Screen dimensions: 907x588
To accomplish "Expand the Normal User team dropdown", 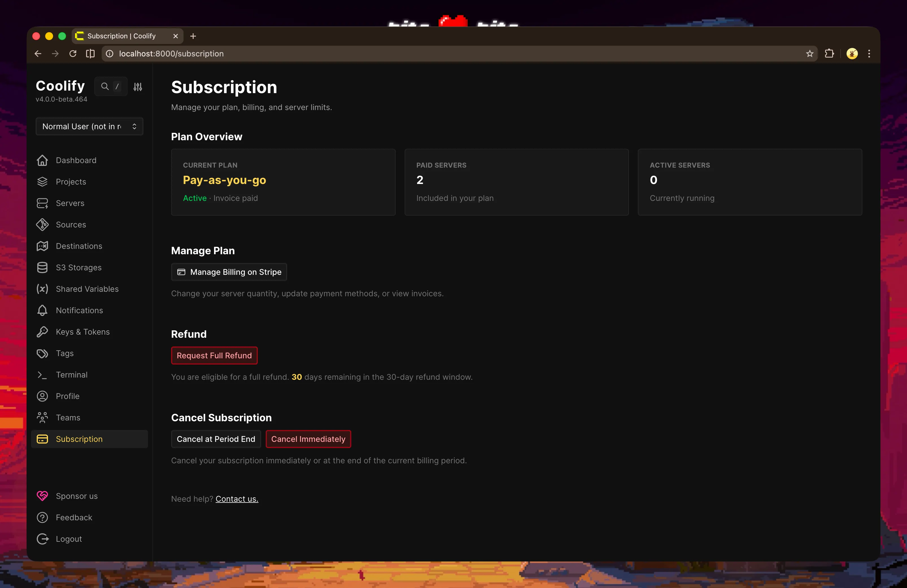I will (x=89, y=126).
